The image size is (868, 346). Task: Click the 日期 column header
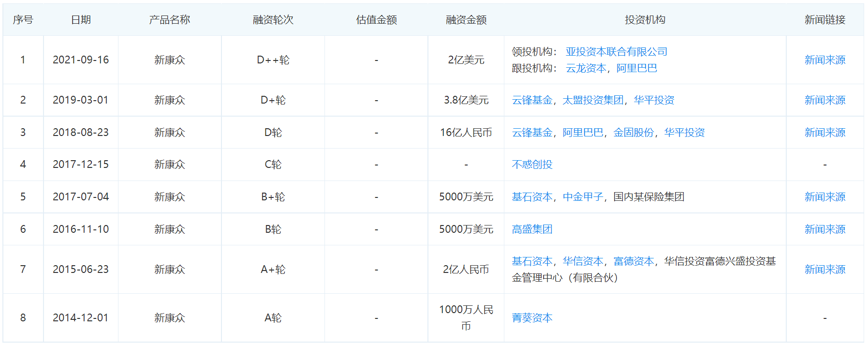pos(81,20)
